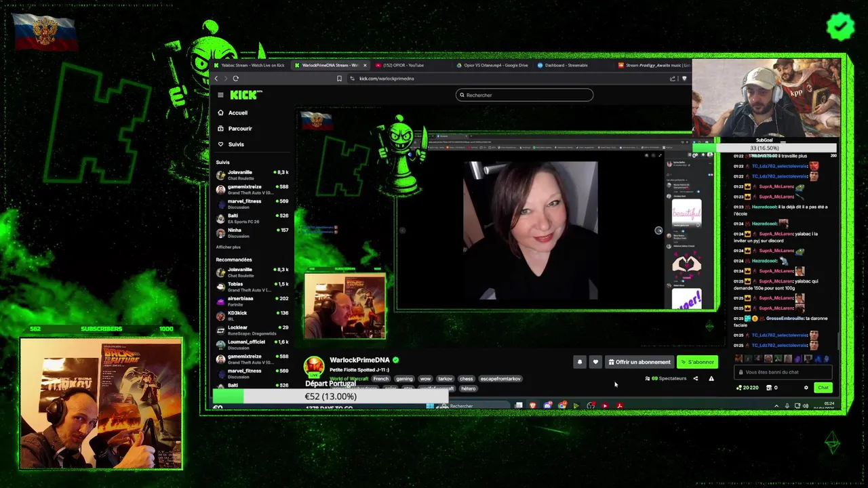868x488 pixels.
Task: Expand the list with Afficher plus
Action: point(228,247)
